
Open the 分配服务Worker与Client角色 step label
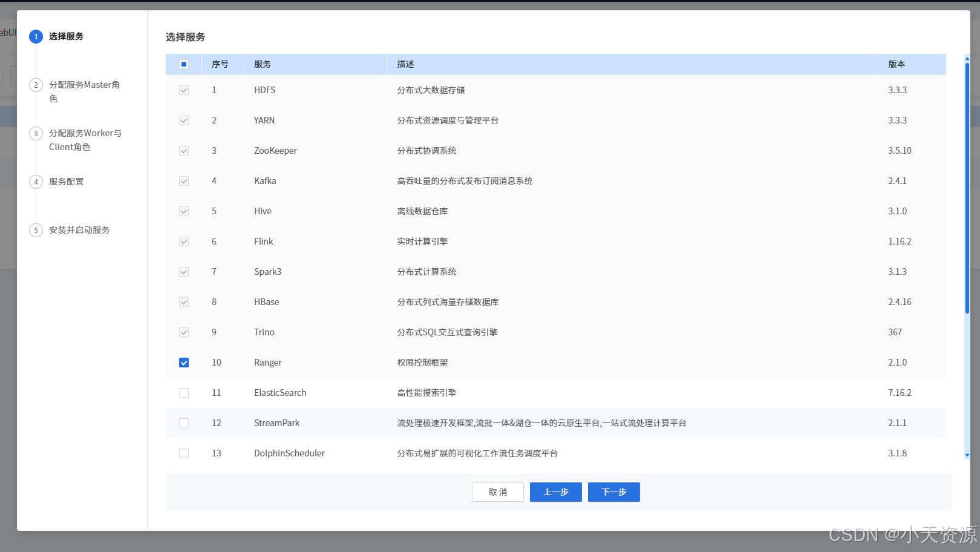pos(85,140)
